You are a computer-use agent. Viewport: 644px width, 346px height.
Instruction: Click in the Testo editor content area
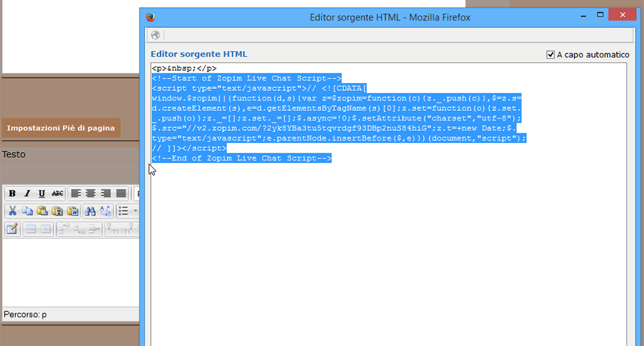pos(71,273)
